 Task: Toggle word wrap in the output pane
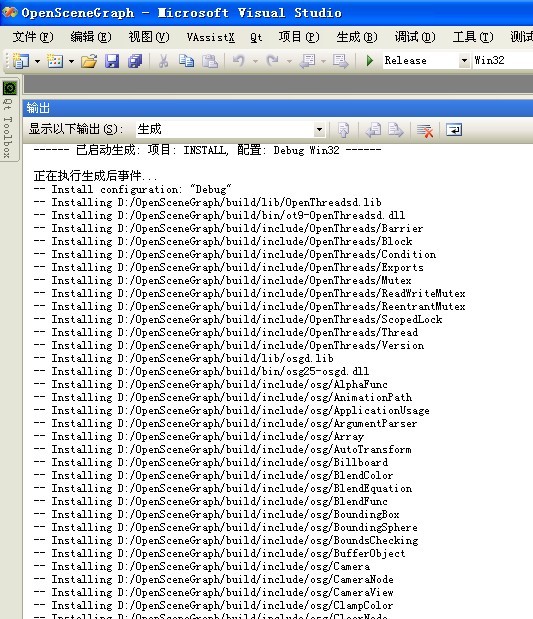pos(454,130)
